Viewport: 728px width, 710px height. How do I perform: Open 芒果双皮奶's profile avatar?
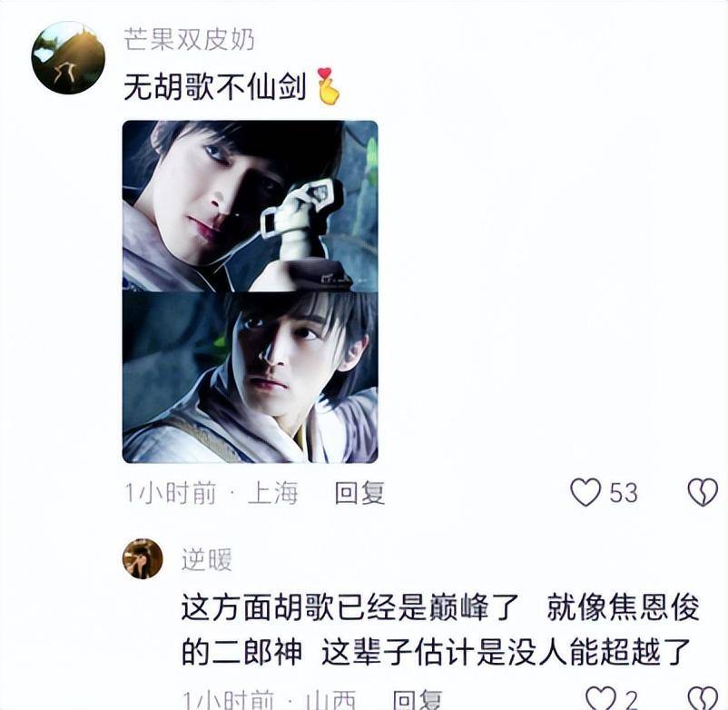68,57
